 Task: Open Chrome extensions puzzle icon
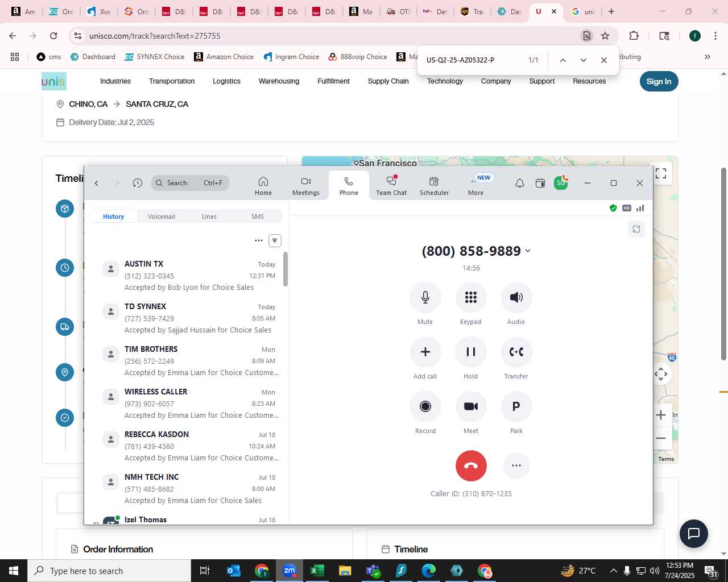pos(634,36)
